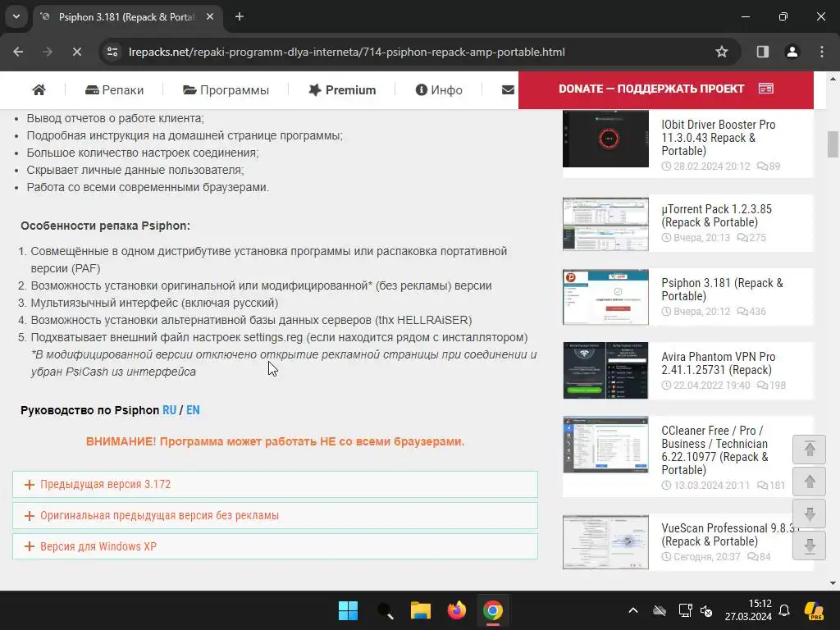The width and height of the screenshot is (840, 630).
Task: Open Avira Phantom VPN Pro thumbnail
Action: click(605, 371)
